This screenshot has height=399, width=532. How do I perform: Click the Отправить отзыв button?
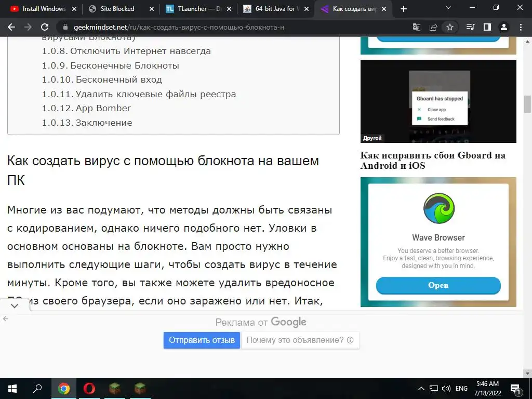[202, 340]
